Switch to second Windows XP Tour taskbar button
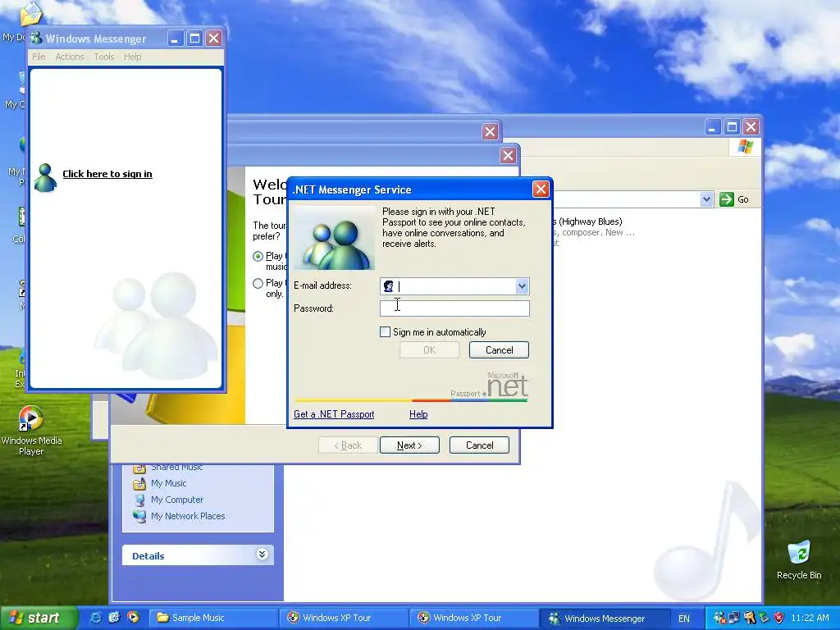The image size is (840, 630). coord(475,618)
